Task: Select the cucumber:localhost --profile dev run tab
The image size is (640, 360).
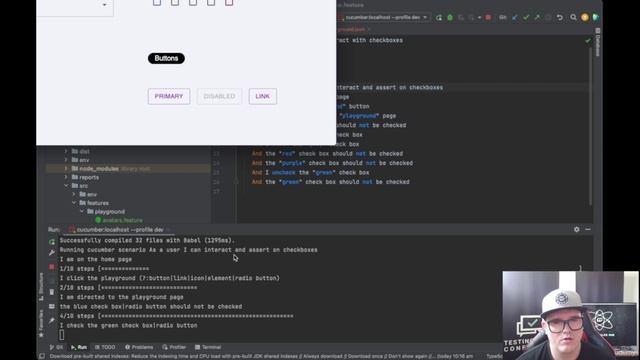Action: [120, 229]
